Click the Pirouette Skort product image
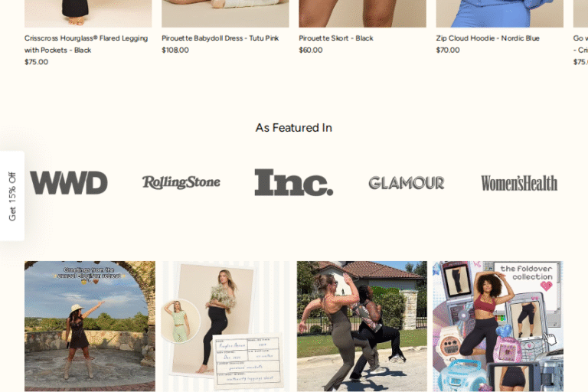 362,14
